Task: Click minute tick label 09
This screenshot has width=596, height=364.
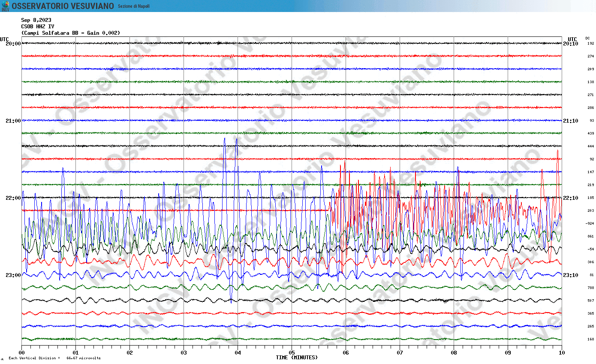Action: click(508, 353)
